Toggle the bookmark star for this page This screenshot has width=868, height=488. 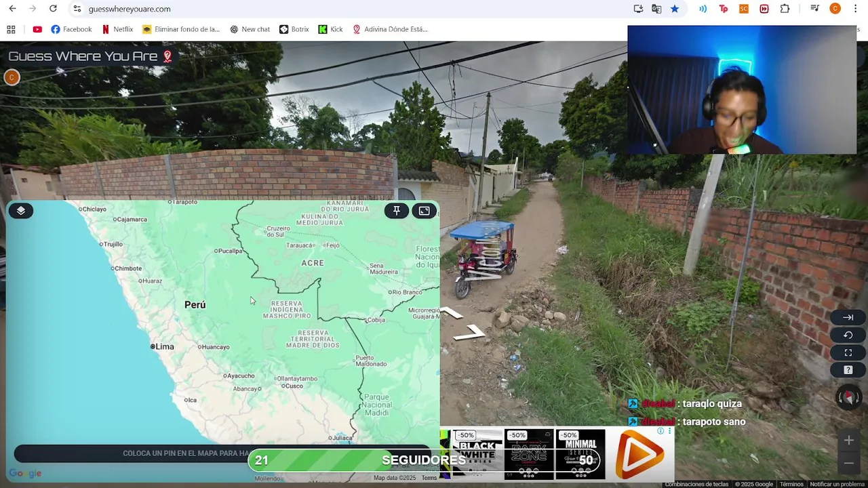point(675,9)
